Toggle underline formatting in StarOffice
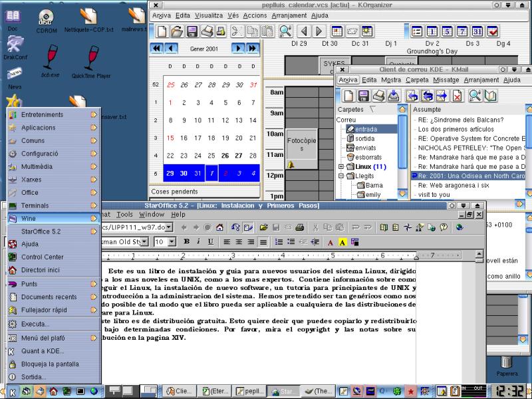The width and height of the screenshot is (532, 399). (x=210, y=242)
